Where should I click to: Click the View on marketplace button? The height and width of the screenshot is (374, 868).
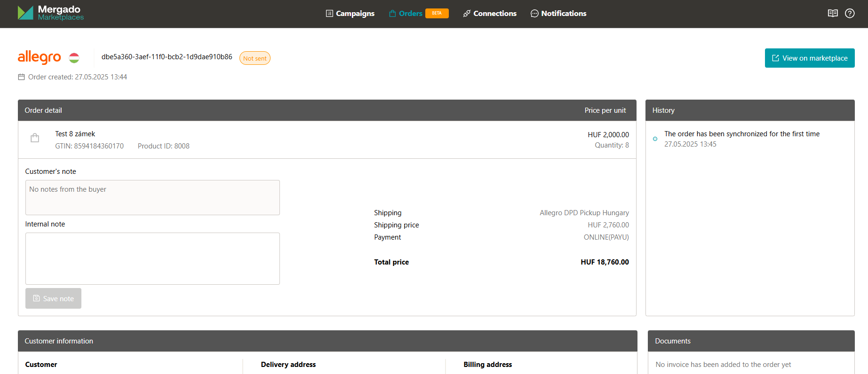pos(809,58)
